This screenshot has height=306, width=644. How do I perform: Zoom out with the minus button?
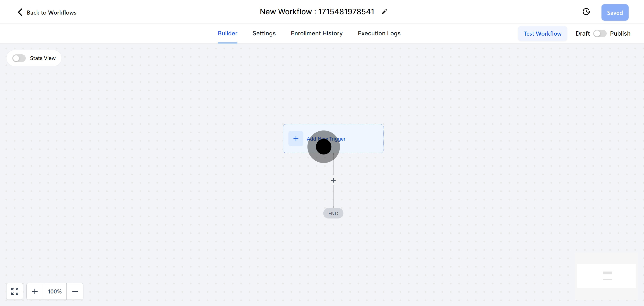pos(75,291)
